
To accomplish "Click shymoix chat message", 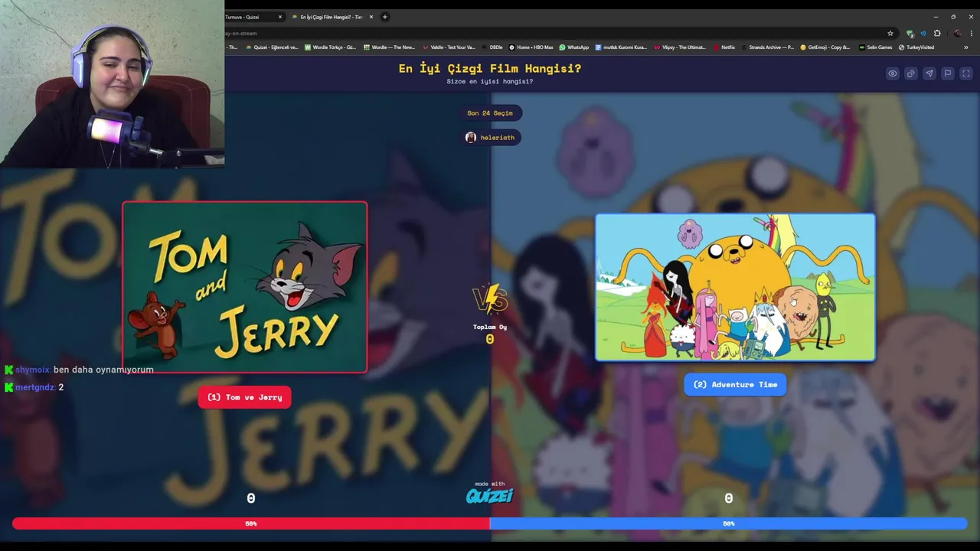I will point(80,370).
